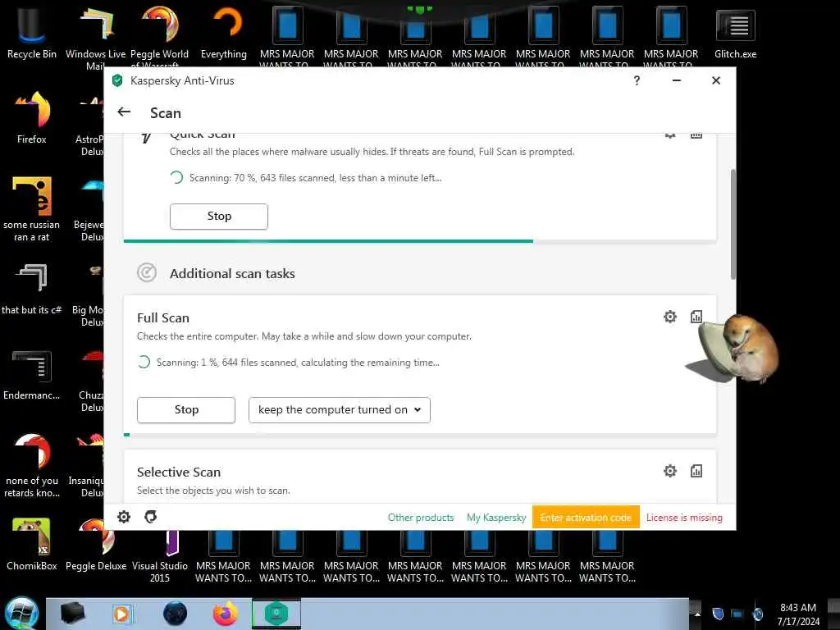
Task: Select Recycle Bin desktop icon
Action: tap(32, 32)
